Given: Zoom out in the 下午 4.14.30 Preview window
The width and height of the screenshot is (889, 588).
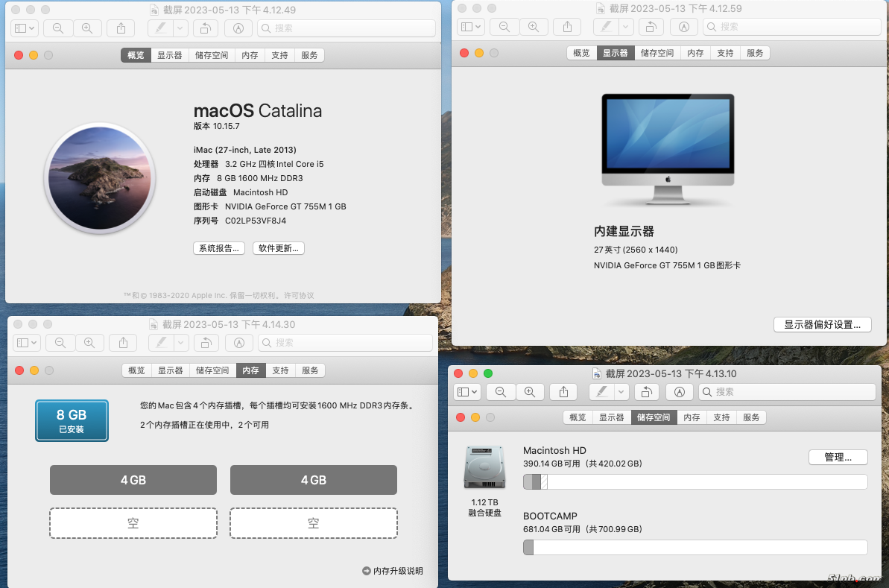Looking at the screenshot, I should pos(60,343).
